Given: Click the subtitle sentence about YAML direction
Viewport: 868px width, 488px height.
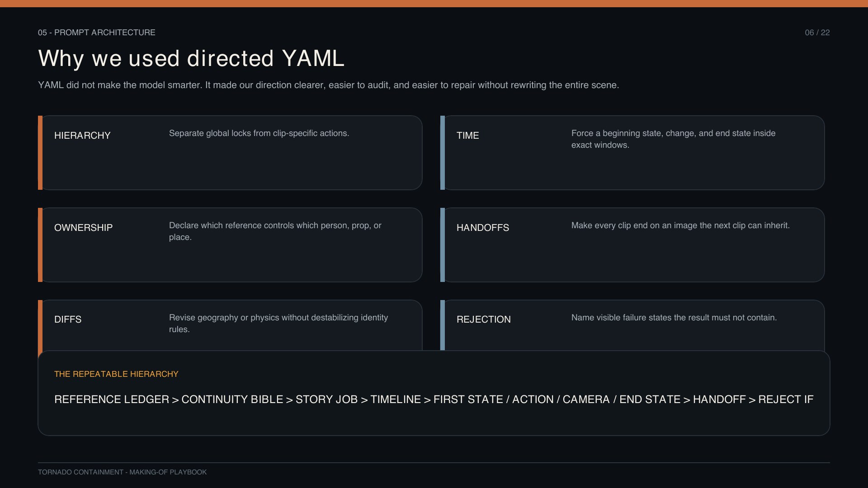Looking at the screenshot, I should point(329,85).
